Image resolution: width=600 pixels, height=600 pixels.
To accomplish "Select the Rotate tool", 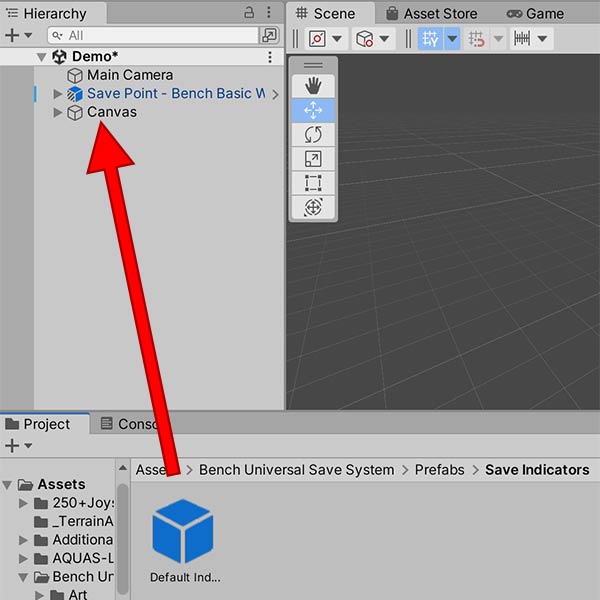I will (313, 135).
